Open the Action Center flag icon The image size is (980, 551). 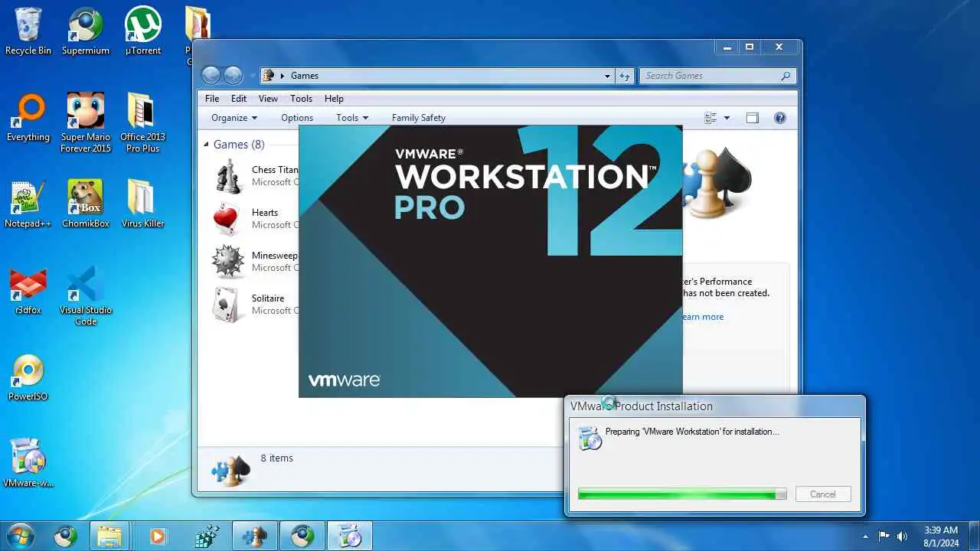point(884,536)
